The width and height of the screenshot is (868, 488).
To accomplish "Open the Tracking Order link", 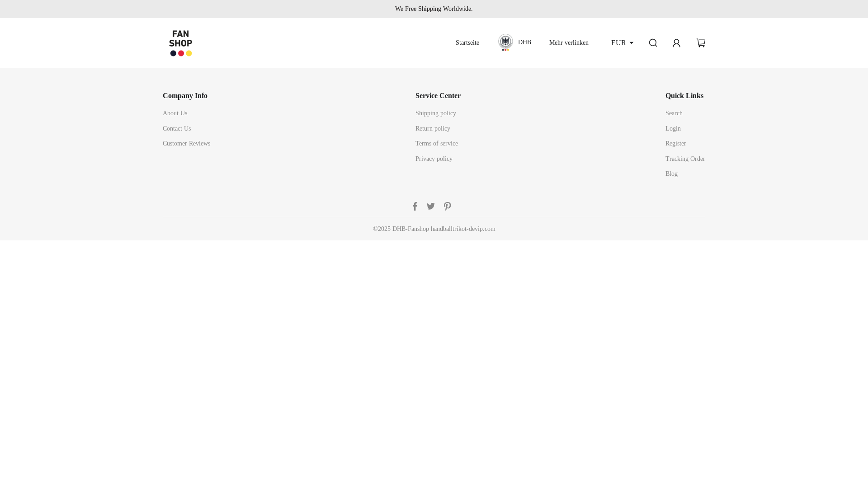I will tap(685, 159).
